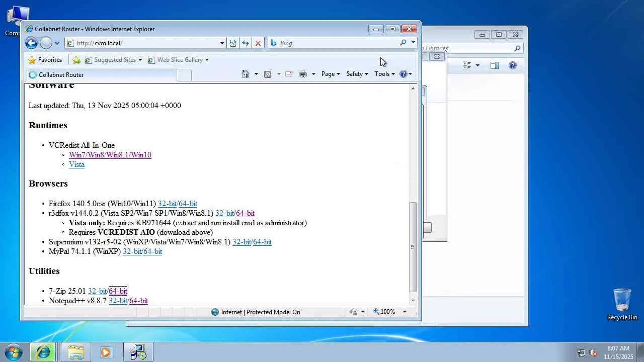Viewport: 644px width, 362px height.
Task: Click the zoom level 100% button
Action: (384, 312)
